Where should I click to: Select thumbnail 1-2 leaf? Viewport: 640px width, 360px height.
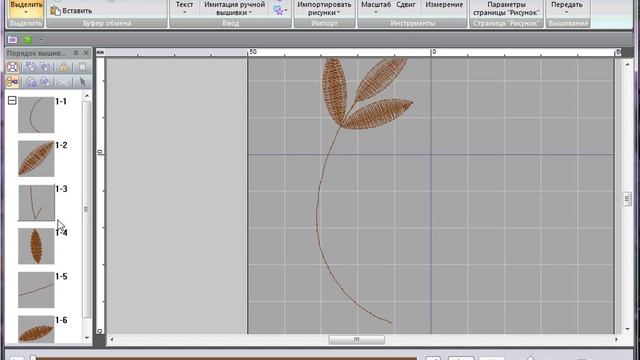[x=36, y=159]
